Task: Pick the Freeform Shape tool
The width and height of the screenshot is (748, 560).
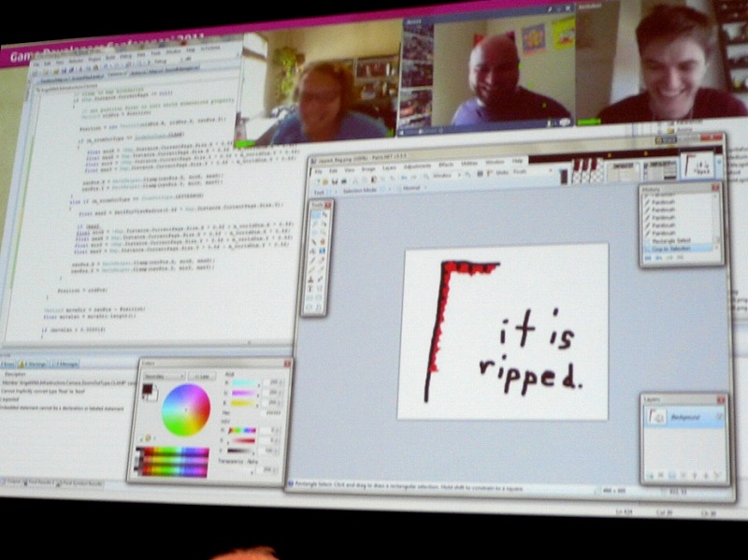Action: pyautogui.click(x=319, y=308)
